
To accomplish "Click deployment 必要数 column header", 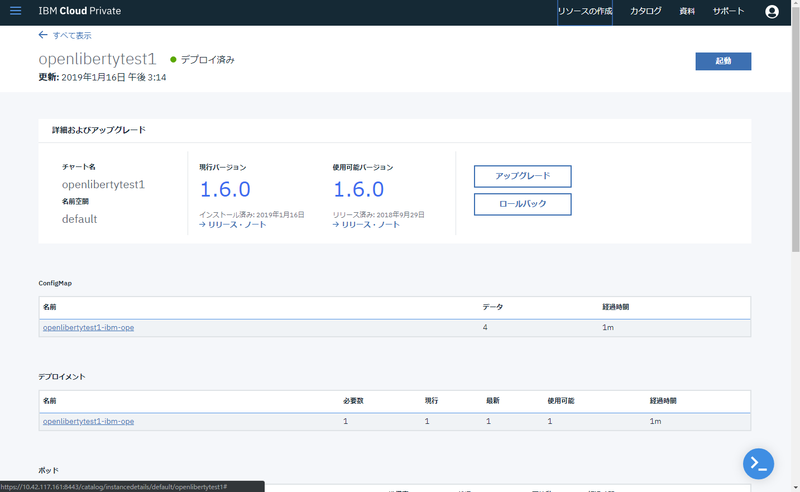I will tap(353, 401).
